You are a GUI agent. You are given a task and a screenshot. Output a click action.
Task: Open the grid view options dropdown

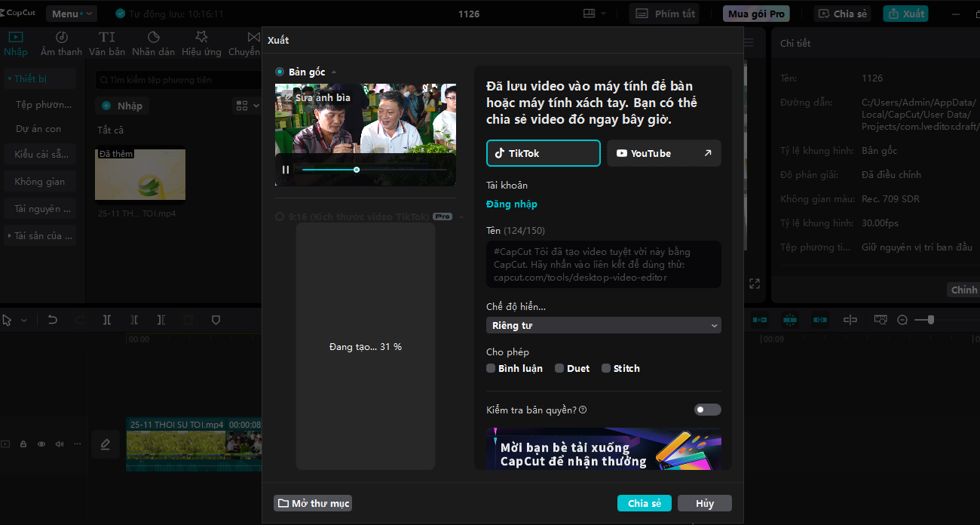point(246,106)
